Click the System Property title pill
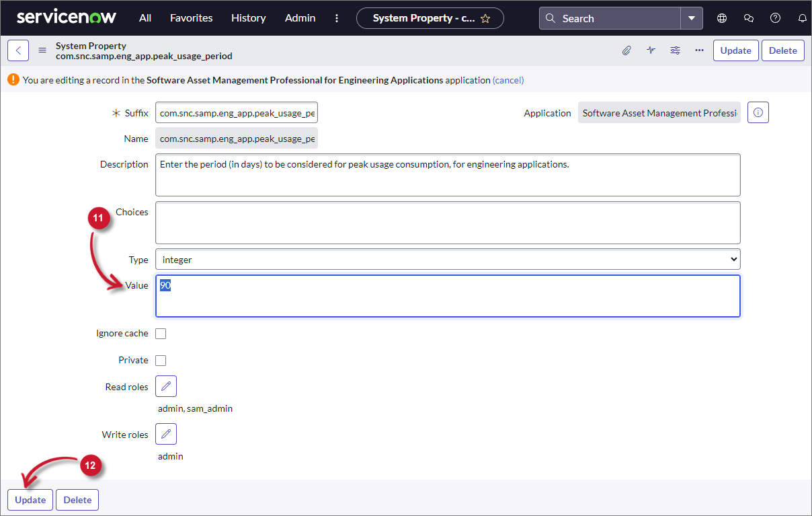Image resolution: width=812 pixels, height=516 pixels. coord(430,18)
